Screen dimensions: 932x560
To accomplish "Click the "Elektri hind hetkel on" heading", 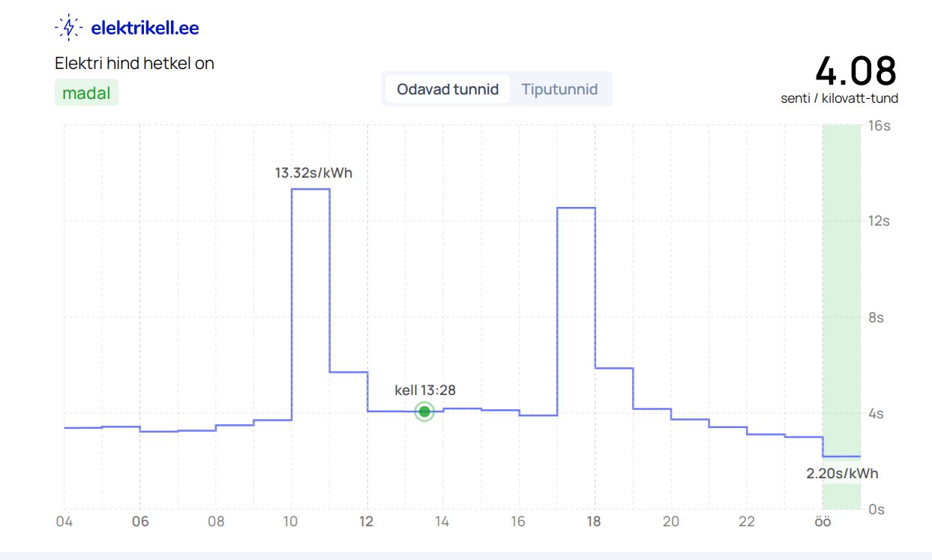I will 135,64.
